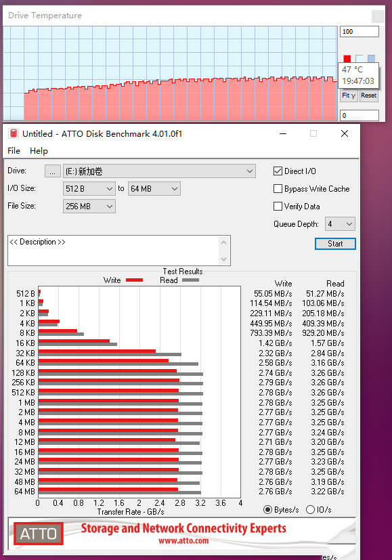This screenshot has width=392, height=560.
Task: Start the benchmark with Start button
Action: (x=335, y=244)
